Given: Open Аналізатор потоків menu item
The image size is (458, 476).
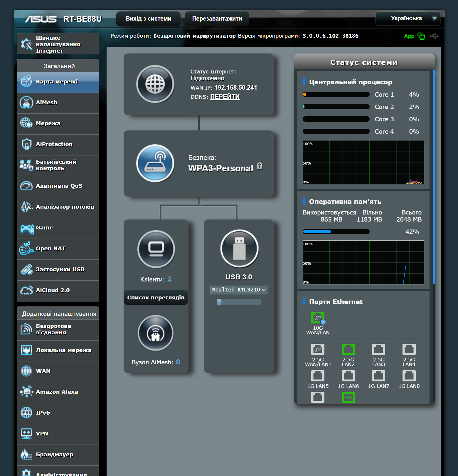Looking at the screenshot, I should [x=58, y=207].
